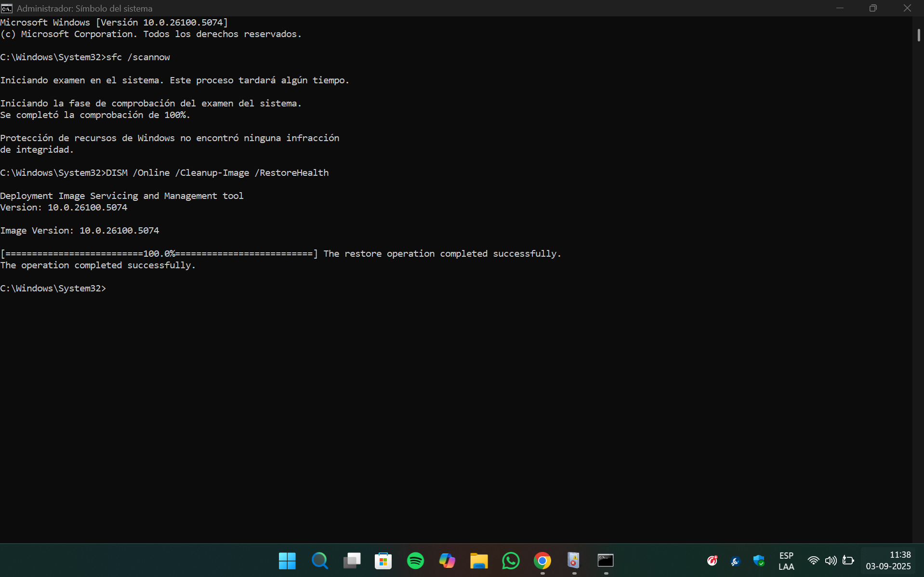This screenshot has height=577, width=924.
Task: Open Task View on the taskbar
Action: [x=352, y=561]
